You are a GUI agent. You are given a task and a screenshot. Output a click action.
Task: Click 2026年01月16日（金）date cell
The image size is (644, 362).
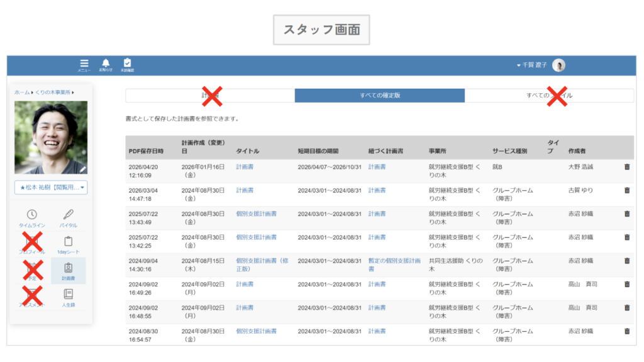[x=203, y=171]
